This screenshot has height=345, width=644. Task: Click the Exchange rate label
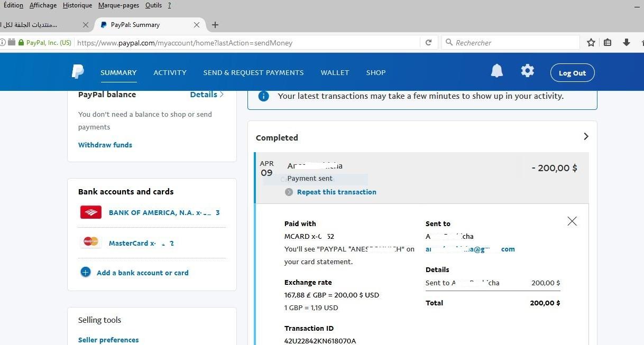[308, 282]
